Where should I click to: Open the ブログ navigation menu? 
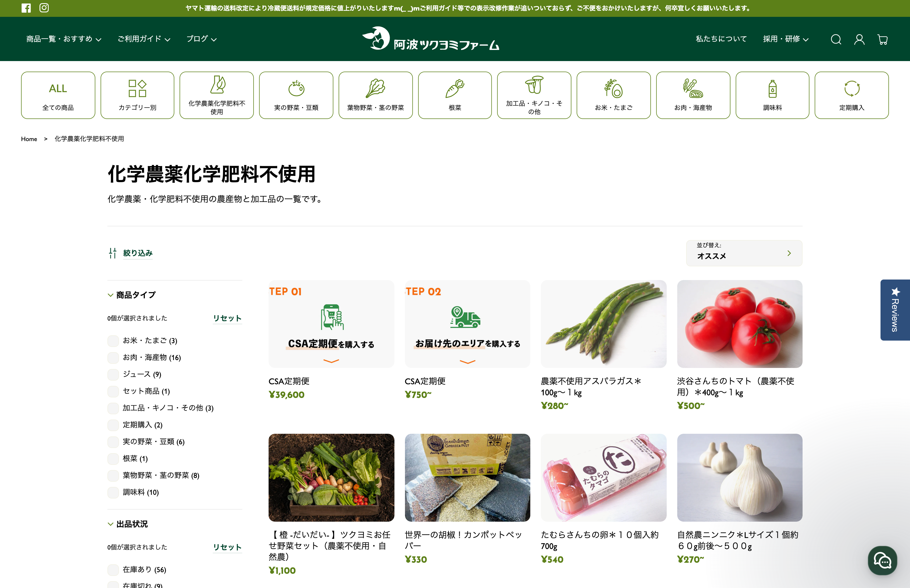pyautogui.click(x=201, y=39)
